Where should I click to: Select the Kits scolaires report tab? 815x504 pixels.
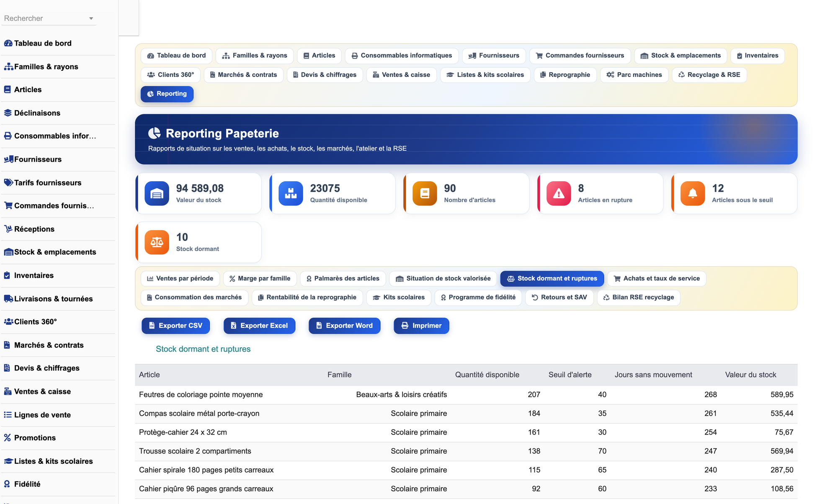coord(399,297)
